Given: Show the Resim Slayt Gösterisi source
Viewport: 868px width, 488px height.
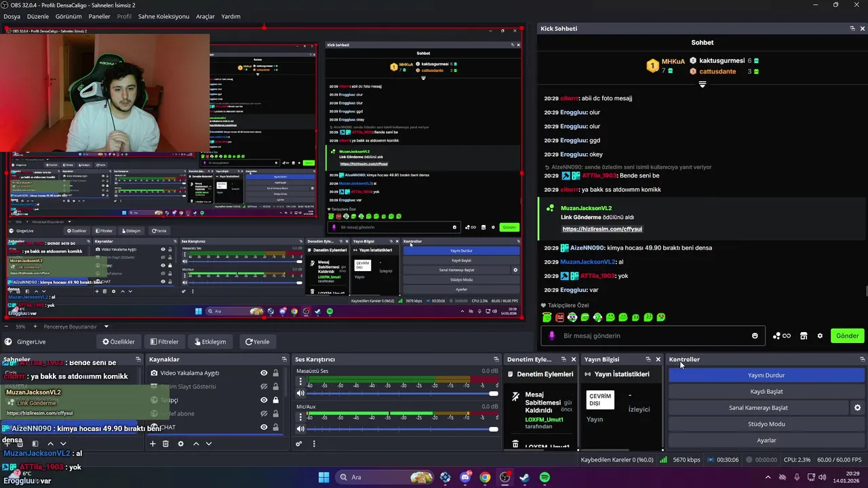Looking at the screenshot, I should 264,386.
